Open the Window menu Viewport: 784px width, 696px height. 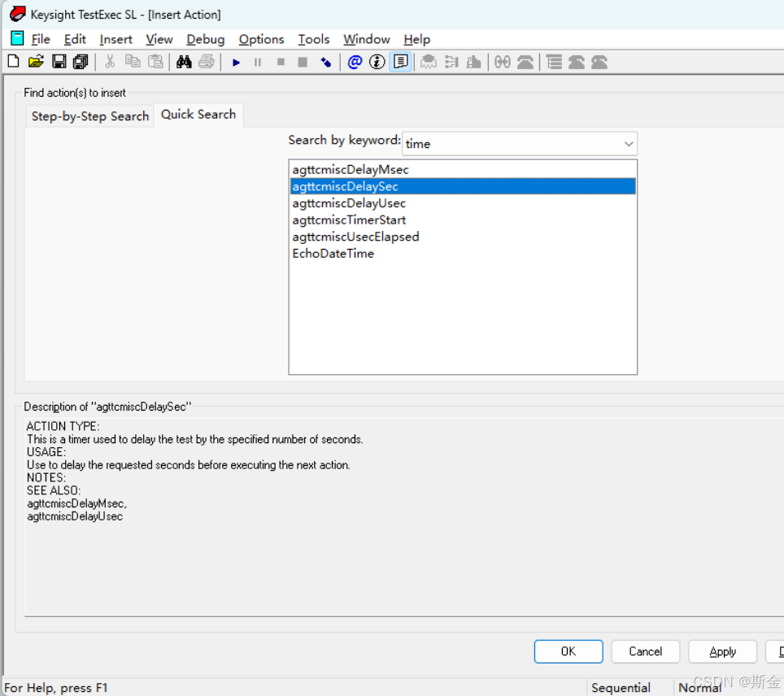point(367,39)
